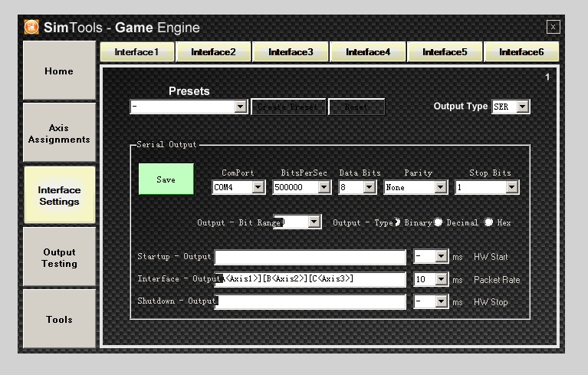
Task: Switch to the Interface2 tab
Action: pos(213,51)
